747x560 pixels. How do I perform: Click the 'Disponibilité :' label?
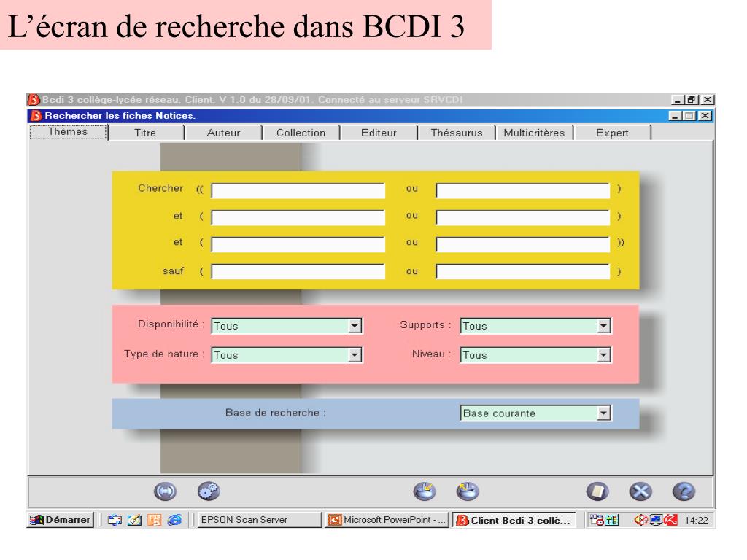[171, 324]
